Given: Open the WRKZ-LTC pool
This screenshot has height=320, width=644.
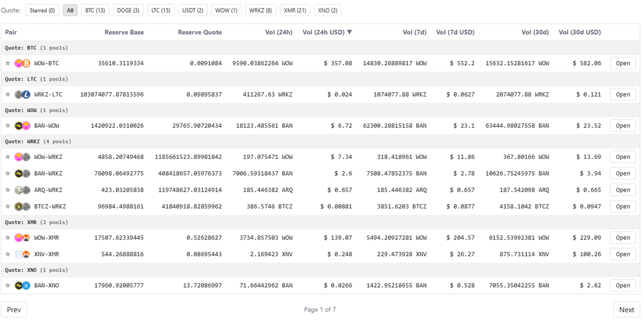Looking at the screenshot, I should [x=623, y=94].
